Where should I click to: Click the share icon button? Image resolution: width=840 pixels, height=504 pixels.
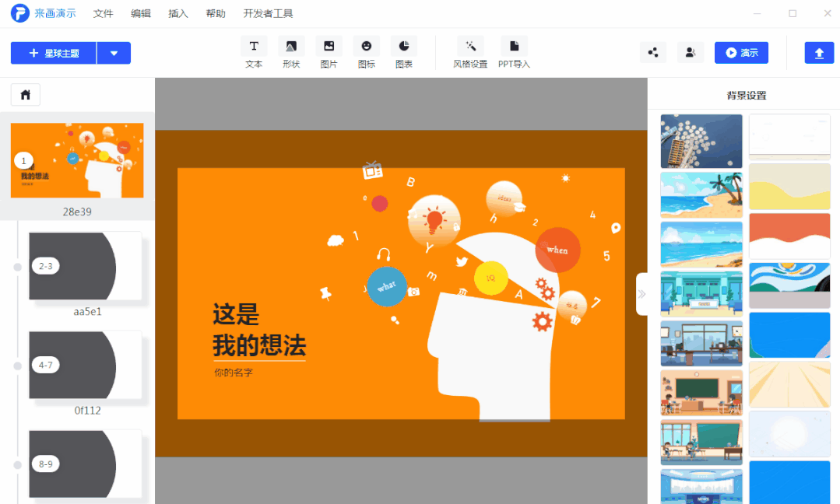point(652,53)
